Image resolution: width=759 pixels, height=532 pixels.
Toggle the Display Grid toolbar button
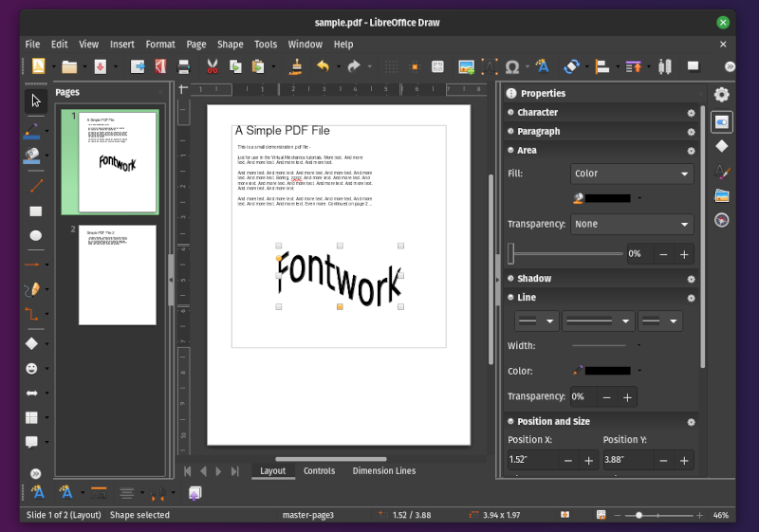(391, 66)
